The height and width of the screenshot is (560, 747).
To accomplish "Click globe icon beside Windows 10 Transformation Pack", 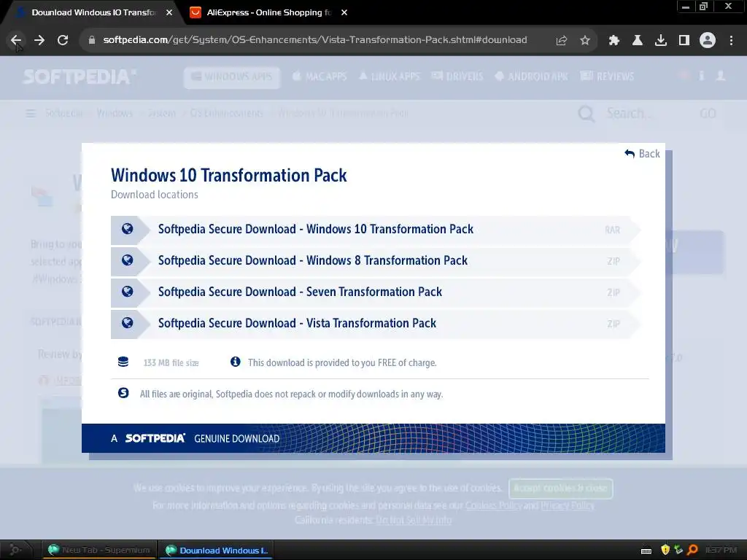I will coord(127,229).
